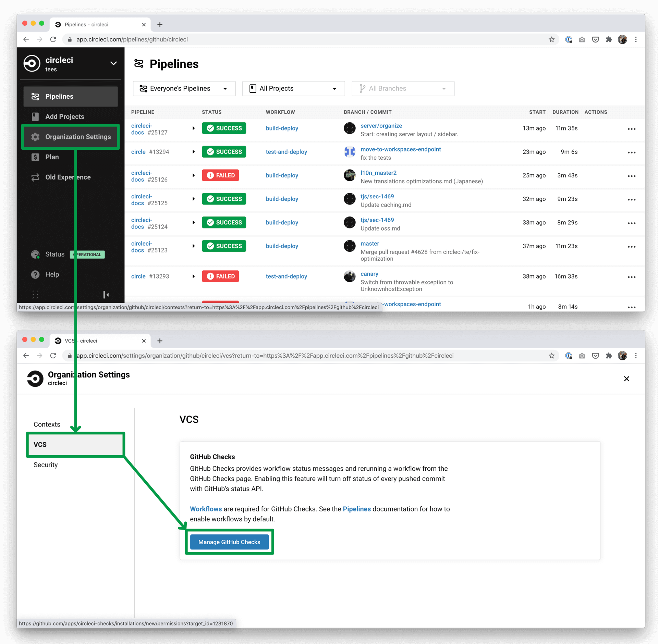Open build-deploy workflow for pipeline #25127
The image size is (658, 644).
tap(282, 128)
